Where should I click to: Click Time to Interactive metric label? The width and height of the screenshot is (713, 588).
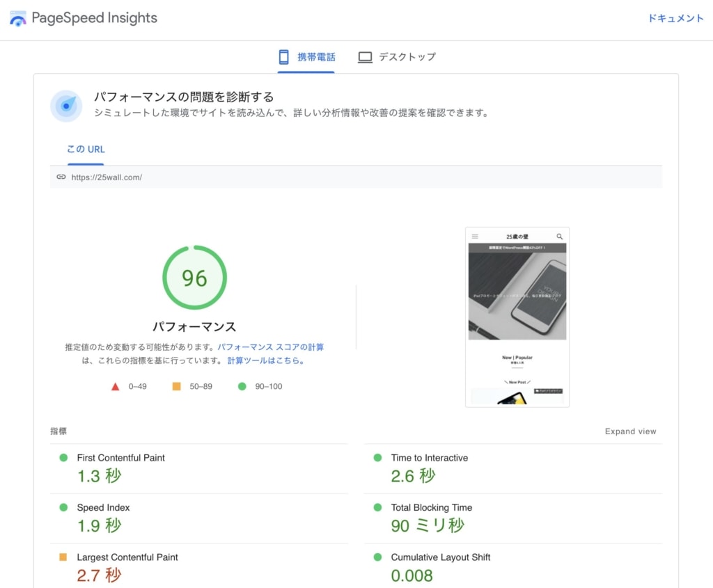coord(429,458)
